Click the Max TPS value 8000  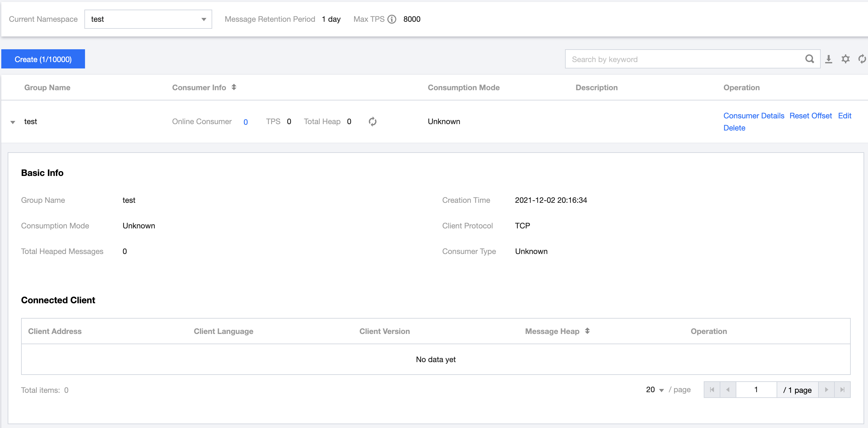pos(412,19)
